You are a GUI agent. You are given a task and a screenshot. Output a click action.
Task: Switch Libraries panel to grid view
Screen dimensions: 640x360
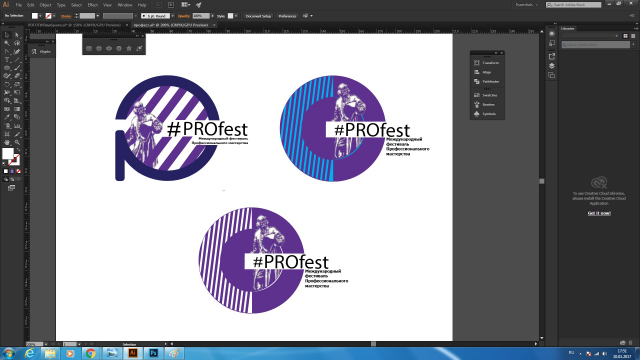tap(625, 36)
